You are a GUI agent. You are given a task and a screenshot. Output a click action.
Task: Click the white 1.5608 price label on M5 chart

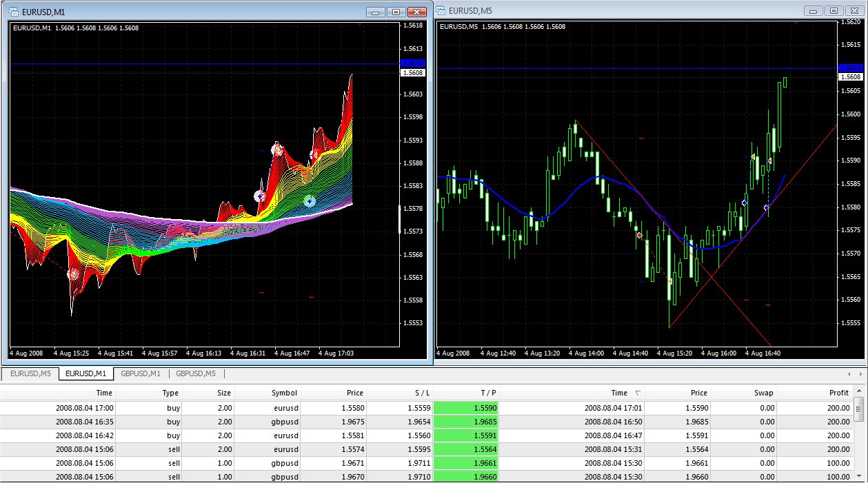point(850,76)
